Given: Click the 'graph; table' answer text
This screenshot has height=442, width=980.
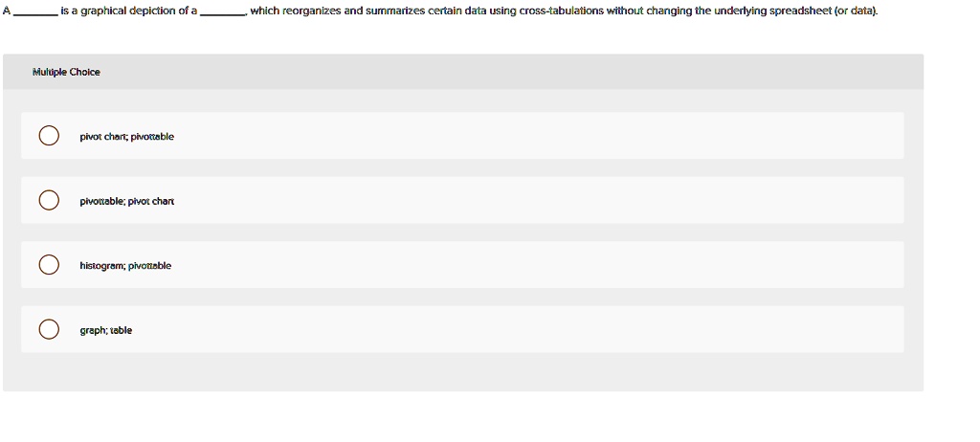Looking at the screenshot, I should tap(105, 330).
